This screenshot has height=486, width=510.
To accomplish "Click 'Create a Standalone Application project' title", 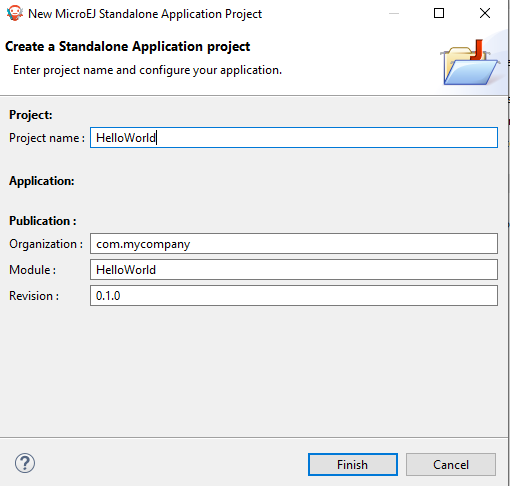I will pyautogui.click(x=128, y=46).
